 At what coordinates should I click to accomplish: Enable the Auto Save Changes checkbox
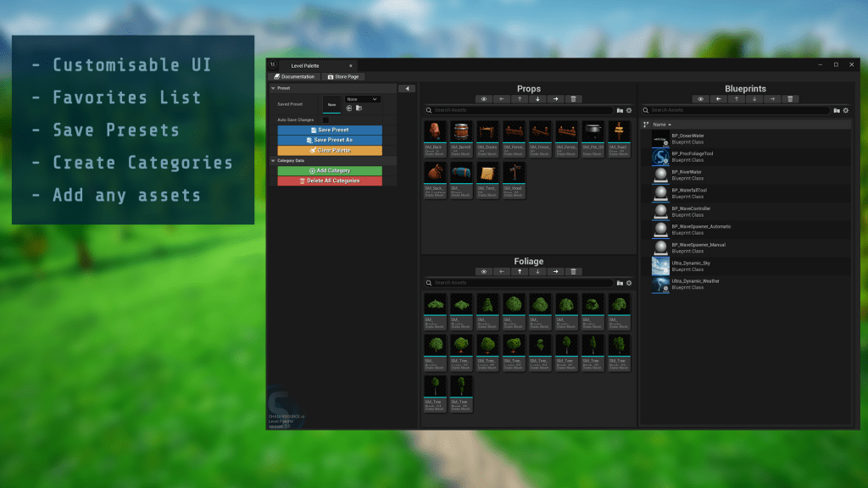pyautogui.click(x=327, y=119)
